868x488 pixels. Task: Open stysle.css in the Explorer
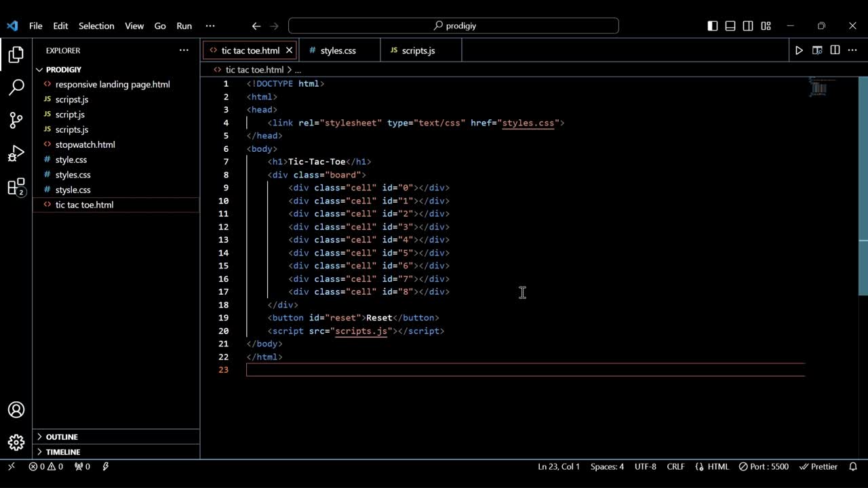click(116, 190)
